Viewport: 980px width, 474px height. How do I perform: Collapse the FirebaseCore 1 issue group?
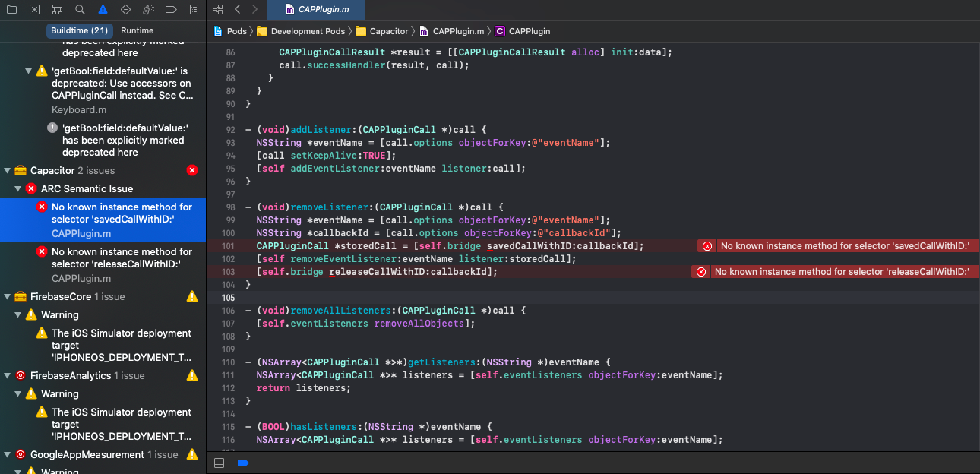8,297
